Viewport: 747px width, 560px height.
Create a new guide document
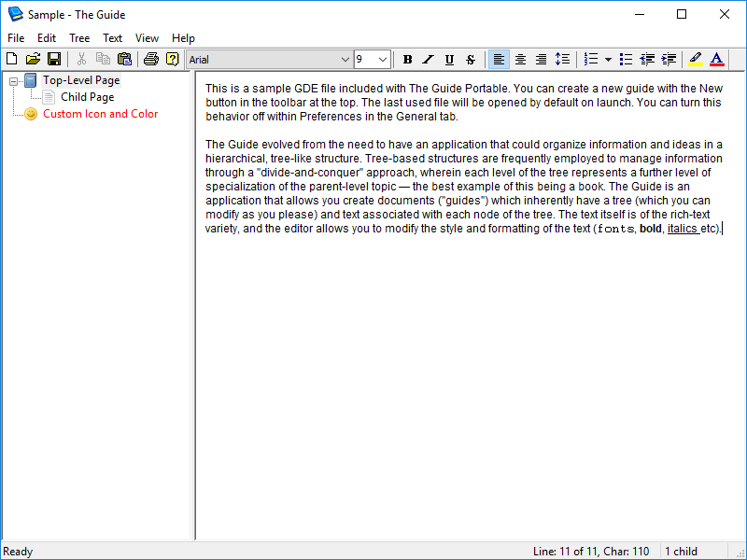[11, 60]
